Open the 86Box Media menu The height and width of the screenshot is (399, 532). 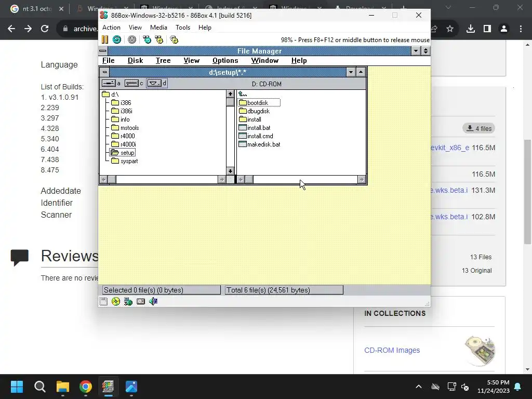(x=158, y=28)
